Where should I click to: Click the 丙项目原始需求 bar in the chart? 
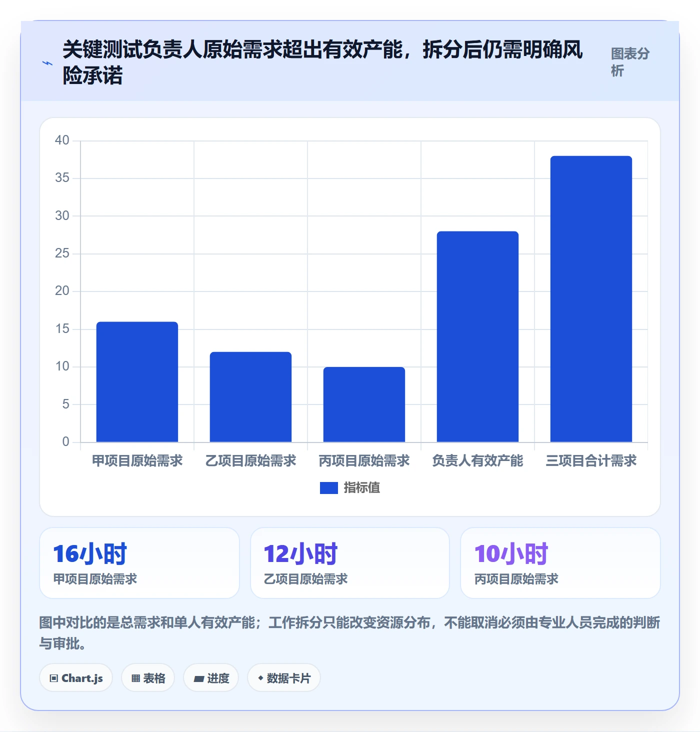coord(364,404)
